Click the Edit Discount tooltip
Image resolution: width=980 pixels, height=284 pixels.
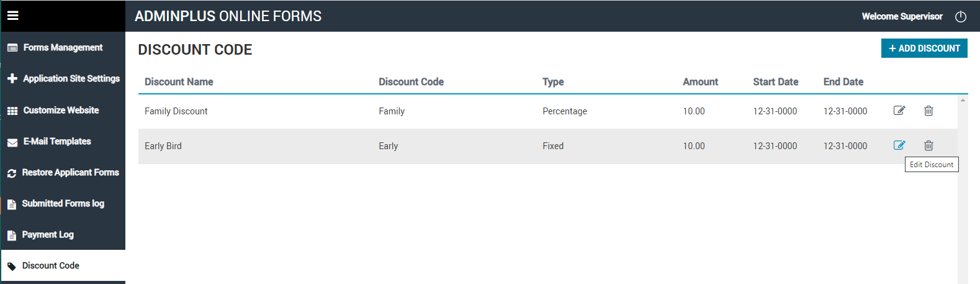click(932, 165)
